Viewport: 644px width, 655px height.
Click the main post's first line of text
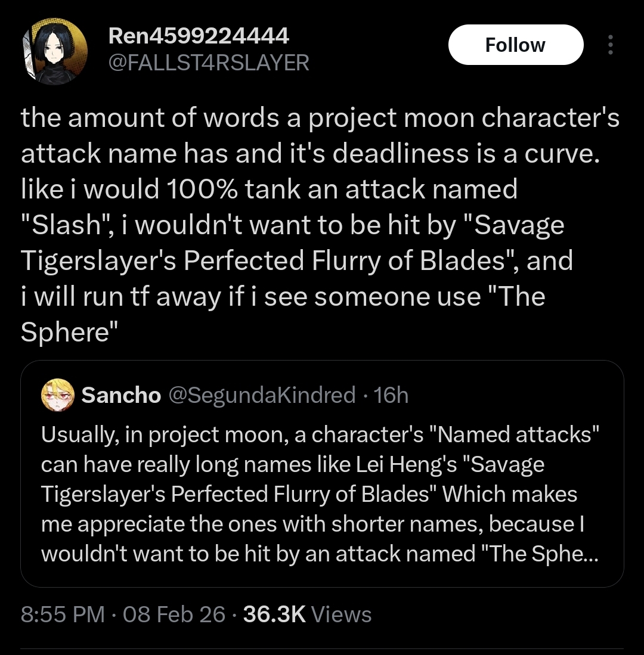pos(320,118)
